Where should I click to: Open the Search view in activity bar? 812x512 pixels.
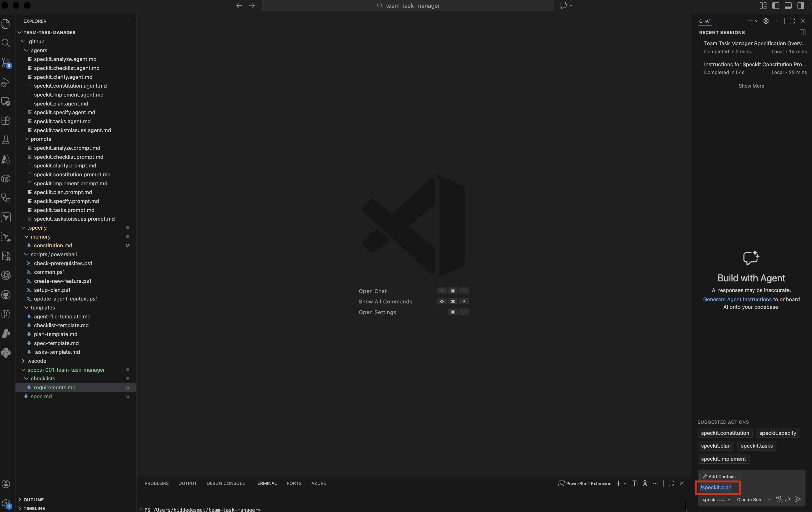[x=6, y=43]
